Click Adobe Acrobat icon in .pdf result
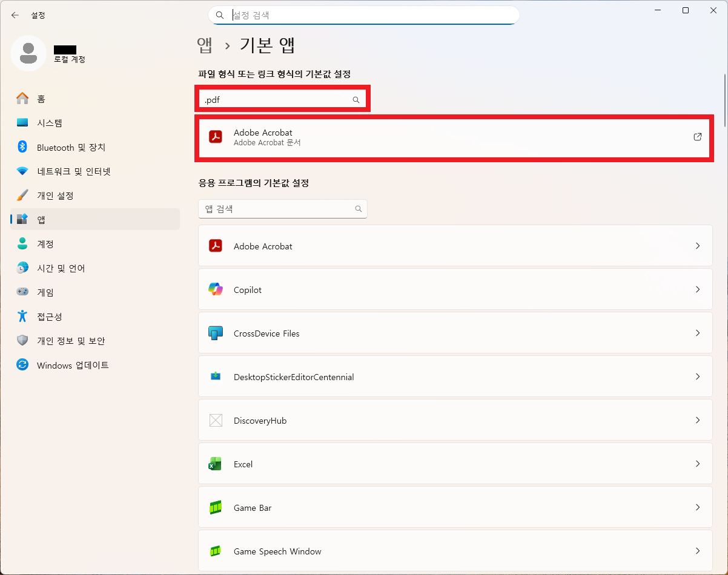 (216, 137)
